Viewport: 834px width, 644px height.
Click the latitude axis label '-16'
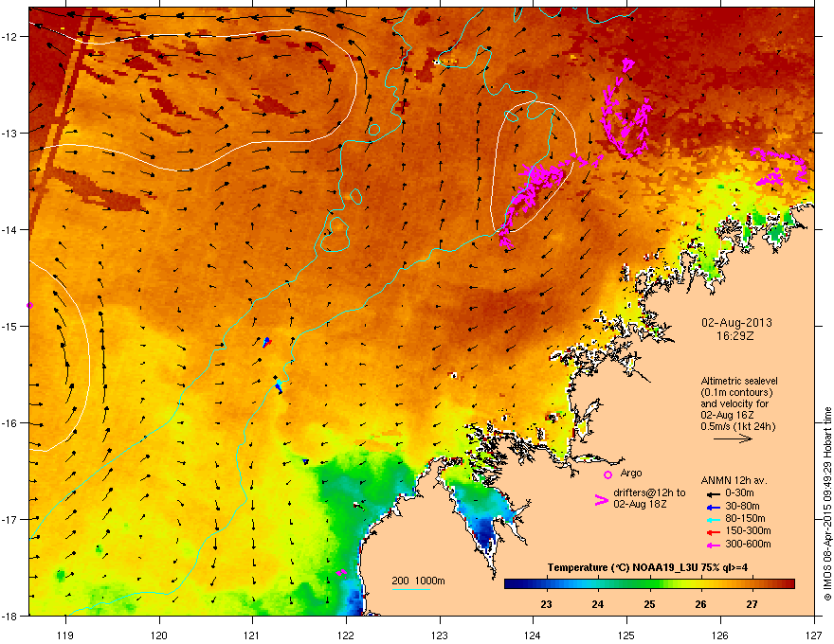click(9, 423)
